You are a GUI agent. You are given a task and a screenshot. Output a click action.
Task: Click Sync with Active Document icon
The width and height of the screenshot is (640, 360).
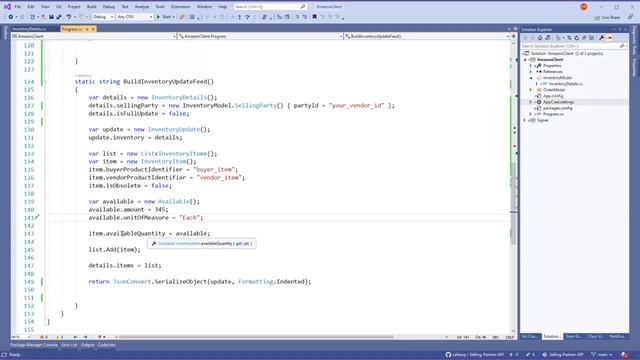tap(569, 38)
